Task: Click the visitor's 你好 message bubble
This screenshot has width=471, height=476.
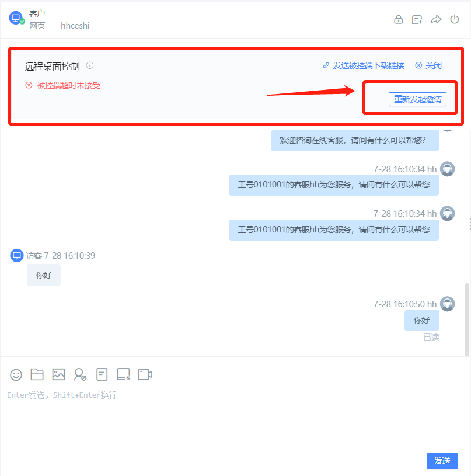Action: (x=44, y=275)
